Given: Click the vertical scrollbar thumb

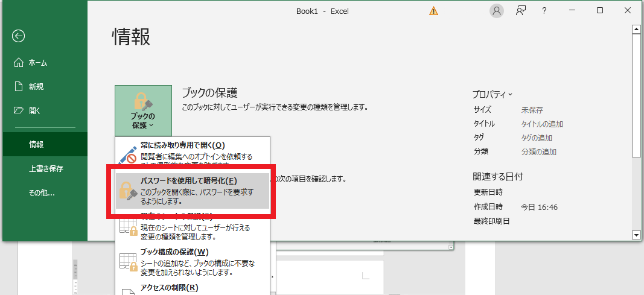Looking at the screenshot, I should point(636,95).
